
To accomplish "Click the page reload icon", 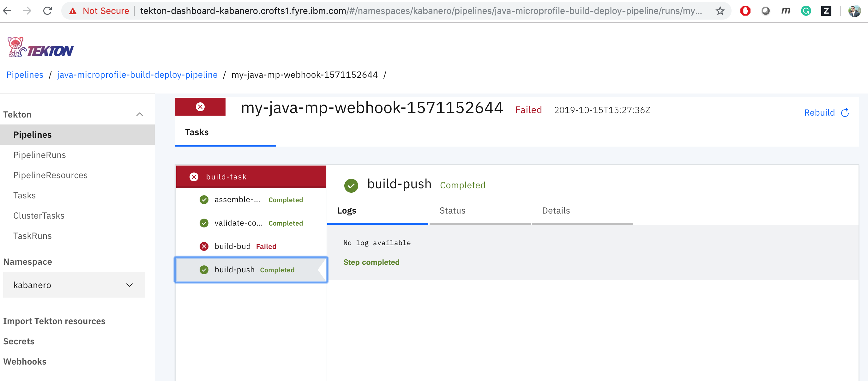I will point(47,10).
